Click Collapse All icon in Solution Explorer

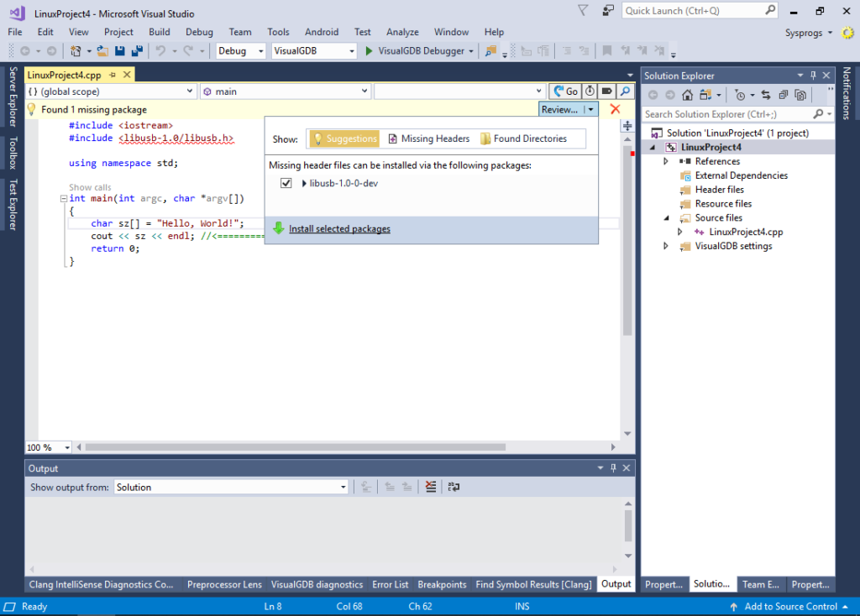783,95
